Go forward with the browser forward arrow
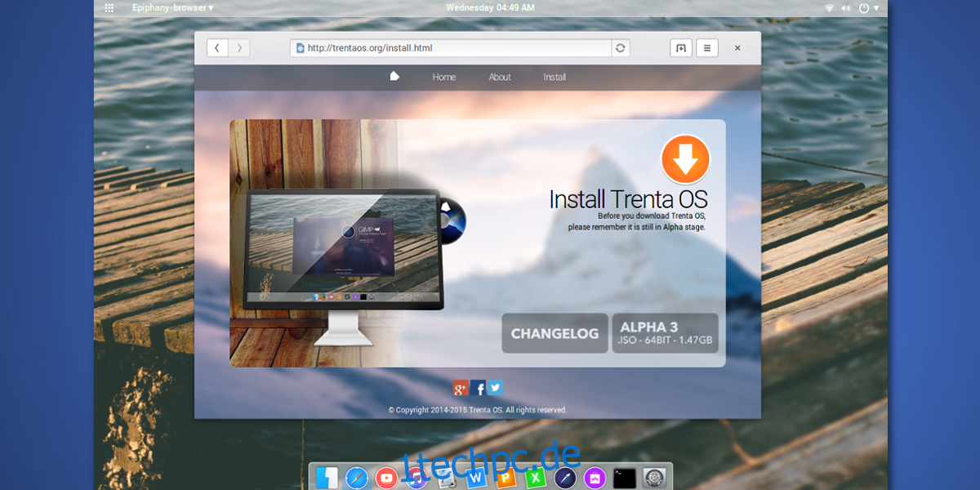This screenshot has height=490, width=980. coord(239,48)
